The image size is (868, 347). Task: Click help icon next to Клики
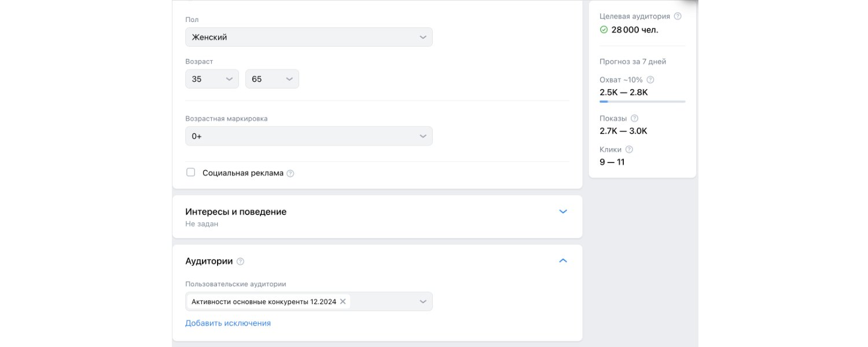tap(629, 149)
